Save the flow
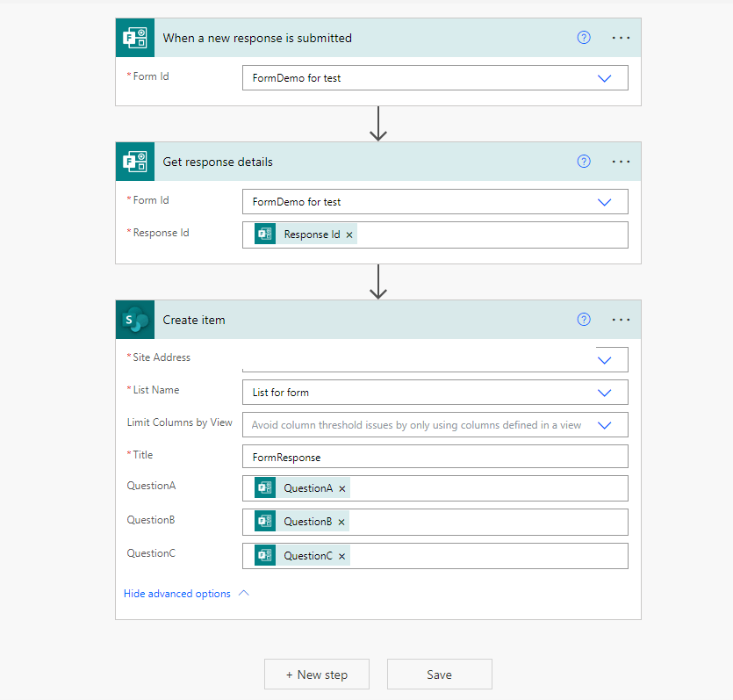Viewport: 733px width, 700px height. click(x=439, y=674)
